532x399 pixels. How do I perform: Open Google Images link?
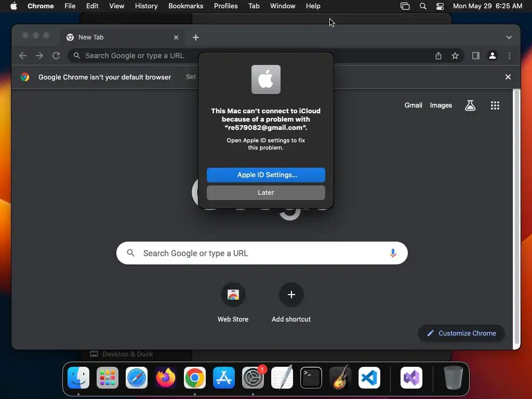(441, 105)
